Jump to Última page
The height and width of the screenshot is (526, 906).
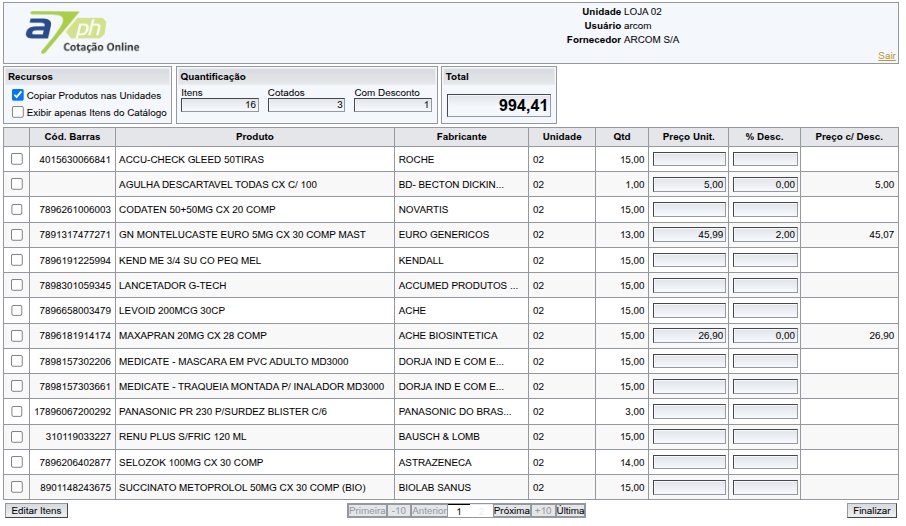pyautogui.click(x=570, y=510)
